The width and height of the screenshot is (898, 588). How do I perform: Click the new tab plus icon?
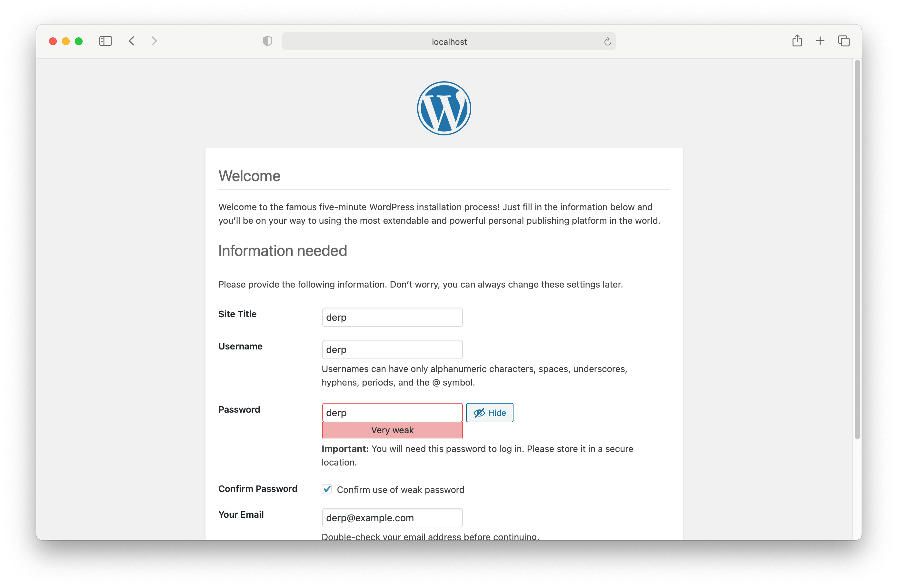tap(820, 41)
